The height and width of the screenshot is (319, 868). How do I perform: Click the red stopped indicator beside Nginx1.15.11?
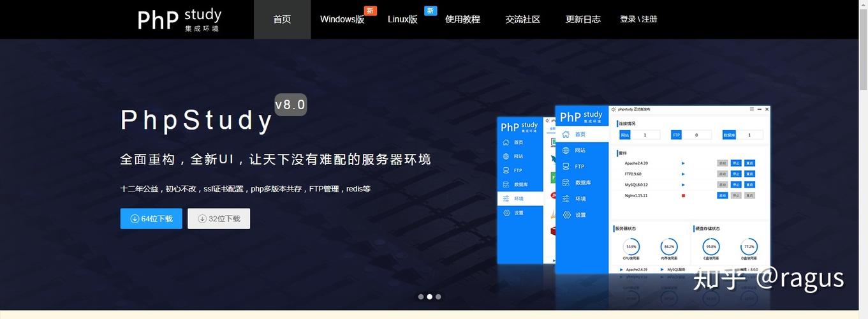pyautogui.click(x=683, y=195)
